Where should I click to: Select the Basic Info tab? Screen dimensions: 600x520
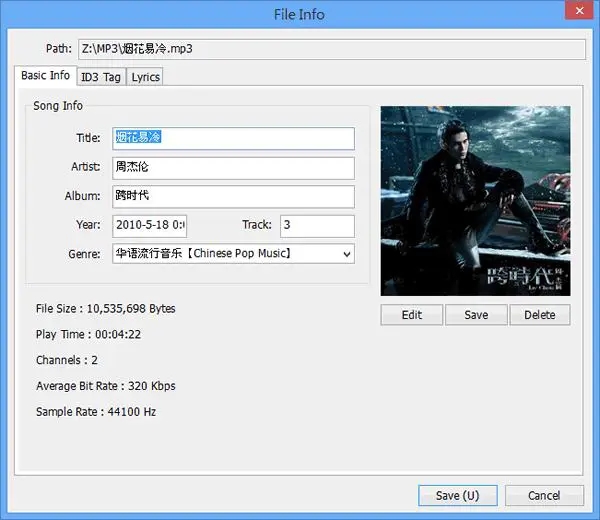coord(46,75)
